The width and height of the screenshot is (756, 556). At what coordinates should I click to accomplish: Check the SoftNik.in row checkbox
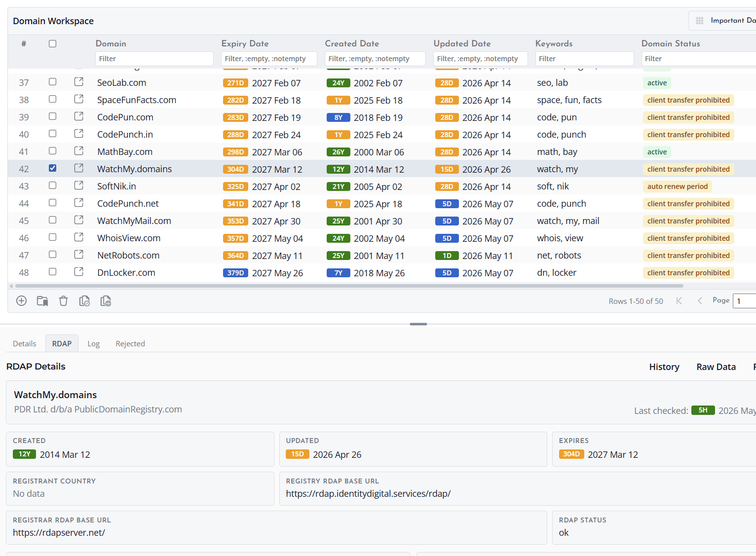pos(53,185)
